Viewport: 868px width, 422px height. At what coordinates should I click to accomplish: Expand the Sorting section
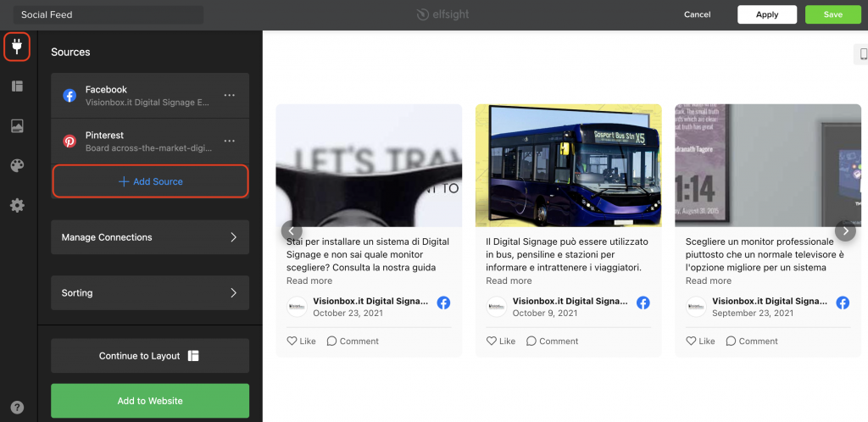click(x=150, y=292)
